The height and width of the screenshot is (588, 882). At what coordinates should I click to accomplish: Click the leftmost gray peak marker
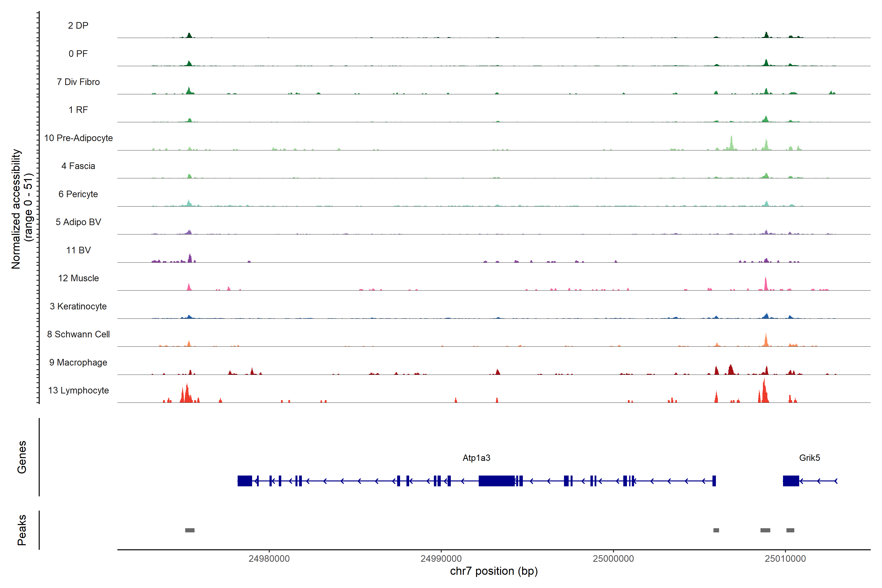coord(190,530)
